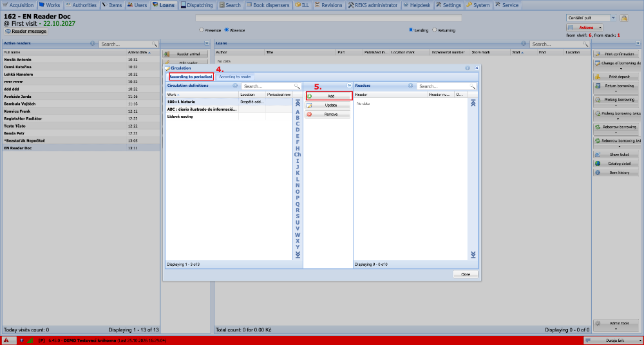Expand arrow under Prolong borrowing

click(x=616, y=105)
